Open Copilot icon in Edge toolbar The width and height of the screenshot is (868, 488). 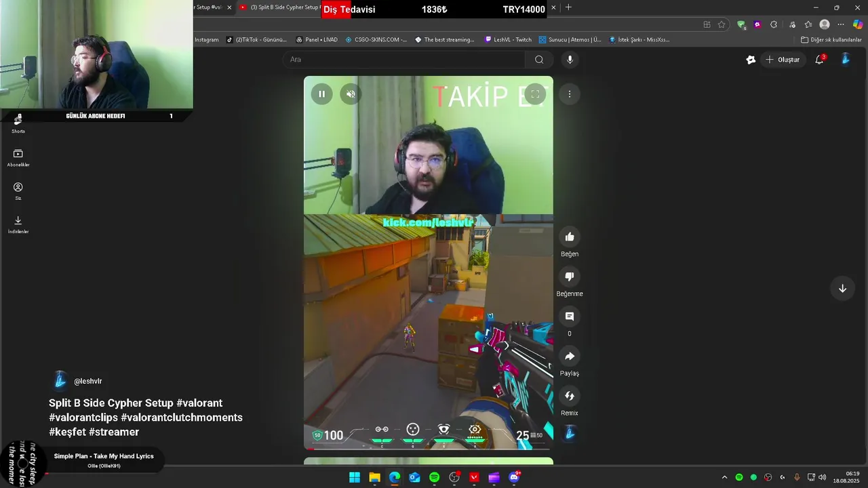(x=858, y=24)
